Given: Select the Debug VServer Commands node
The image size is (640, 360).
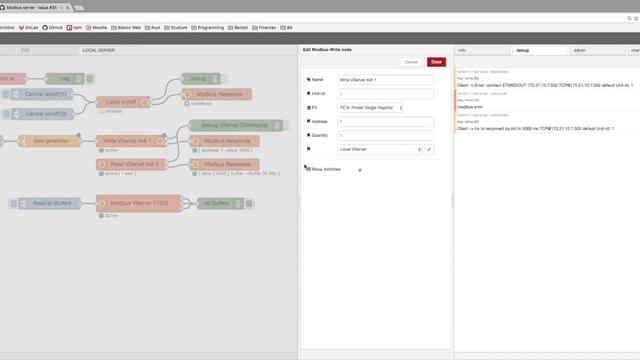Looking at the screenshot, I should pyautogui.click(x=236, y=125).
